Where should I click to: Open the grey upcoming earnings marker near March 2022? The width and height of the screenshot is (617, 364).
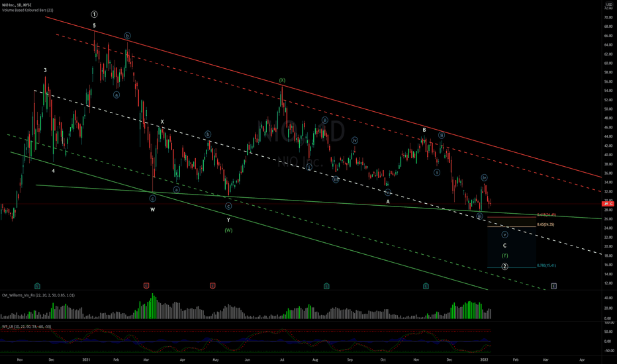click(x=553, y=286)
